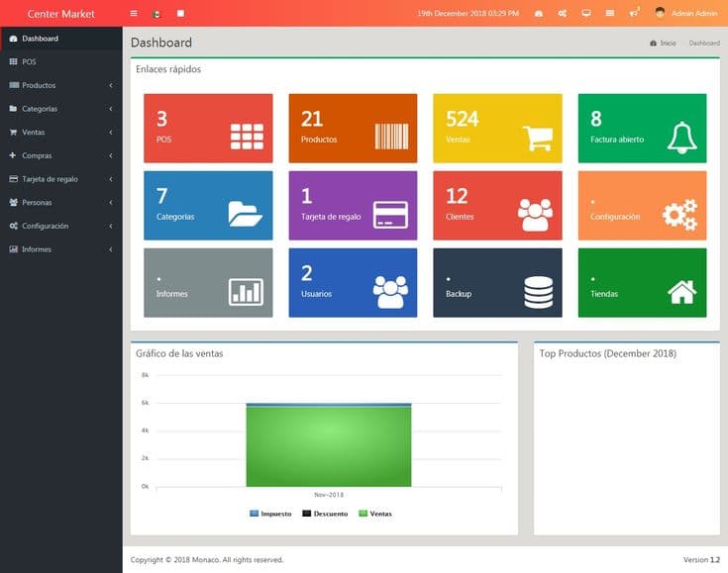Expand the Compras chevron arrow
Image resolution: width=728 pixels, height=573 pixels.
111,155
